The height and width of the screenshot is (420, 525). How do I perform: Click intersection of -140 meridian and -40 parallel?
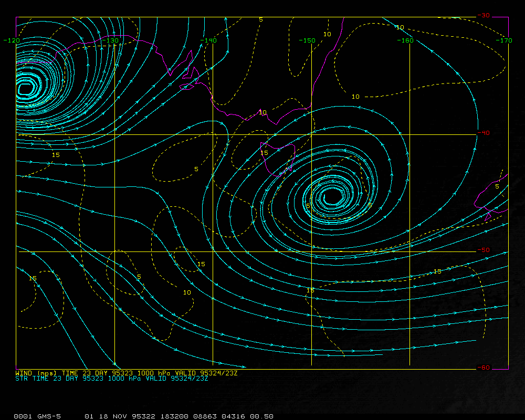click(x=213, y=134)
